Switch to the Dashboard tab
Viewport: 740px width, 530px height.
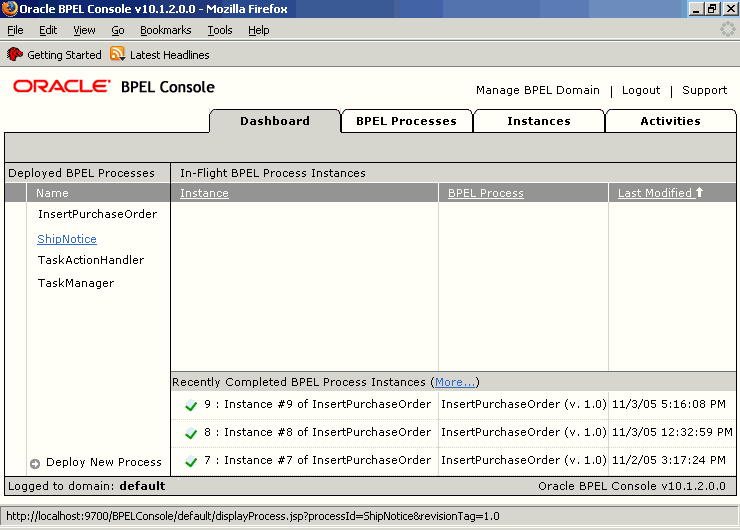pos(275,121)
